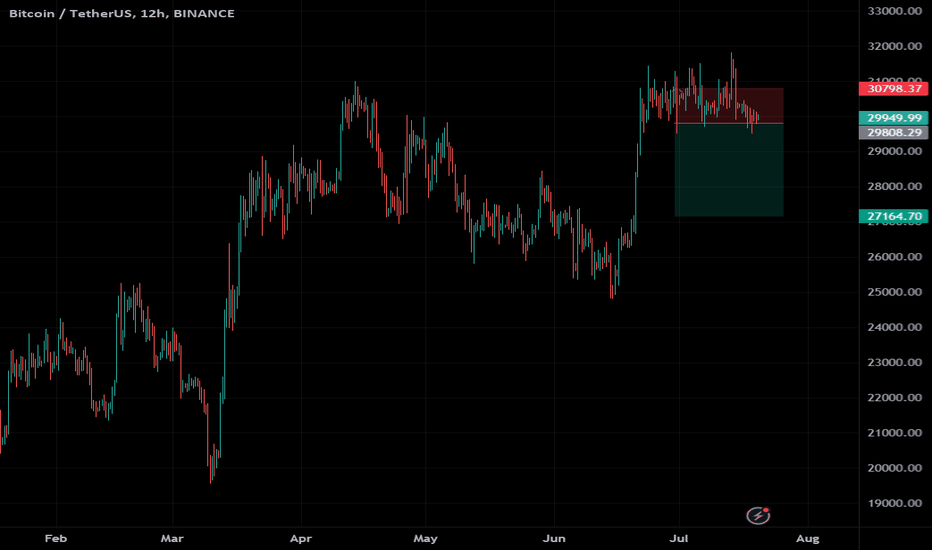Click the Apr label on the time axis
Image resolution: width=932 pixels, height=550 pixels.
[301, 538]
